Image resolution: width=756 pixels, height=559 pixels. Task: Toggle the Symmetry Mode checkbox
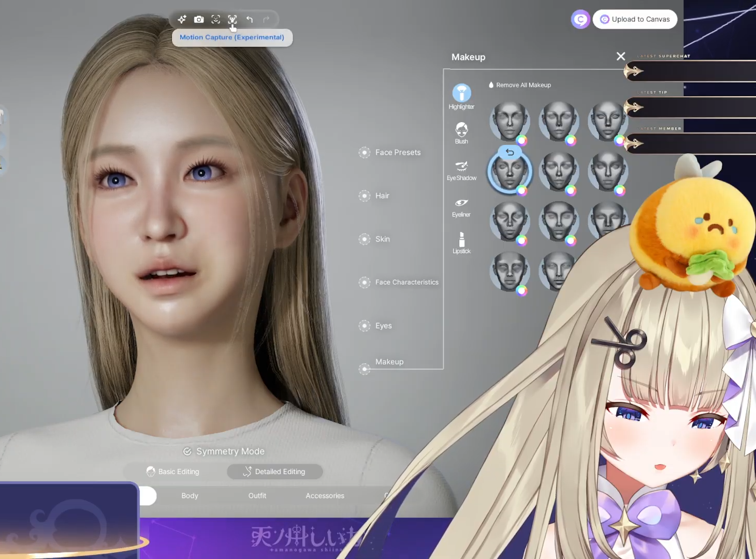click(x=187, y=451)
